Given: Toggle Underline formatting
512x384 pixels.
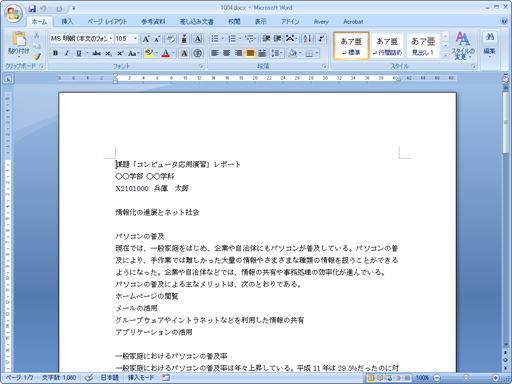Looking at the screenshot, I should [79, 53].
